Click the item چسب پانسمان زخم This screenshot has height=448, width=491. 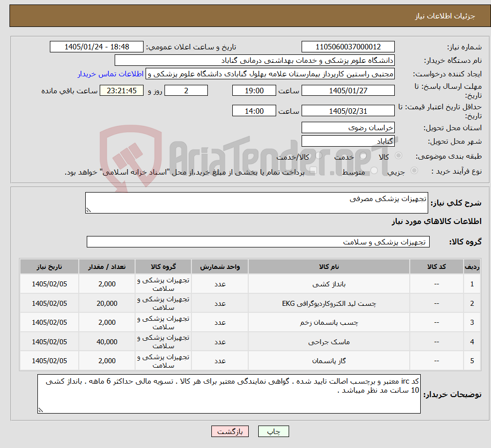point(329,322)
